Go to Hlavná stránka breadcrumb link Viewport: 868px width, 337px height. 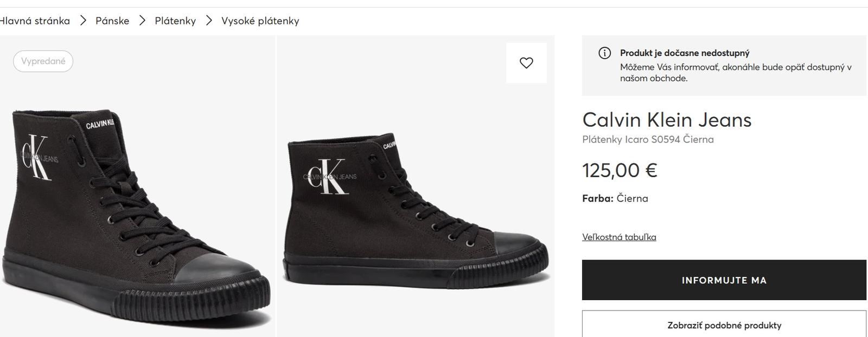click(35, 21)
